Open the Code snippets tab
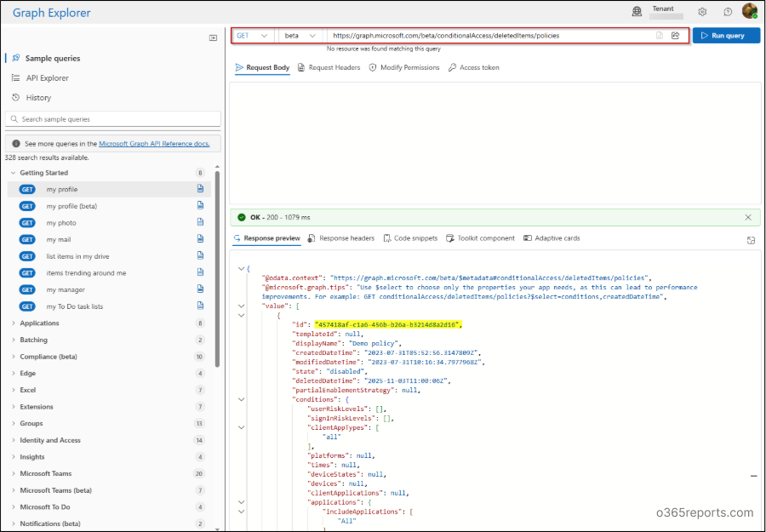This screenshot has width=766, height=532. (410, 238)
